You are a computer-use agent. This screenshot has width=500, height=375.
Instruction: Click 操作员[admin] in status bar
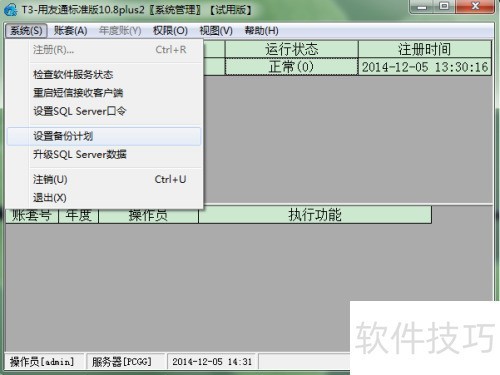[43, 362]
